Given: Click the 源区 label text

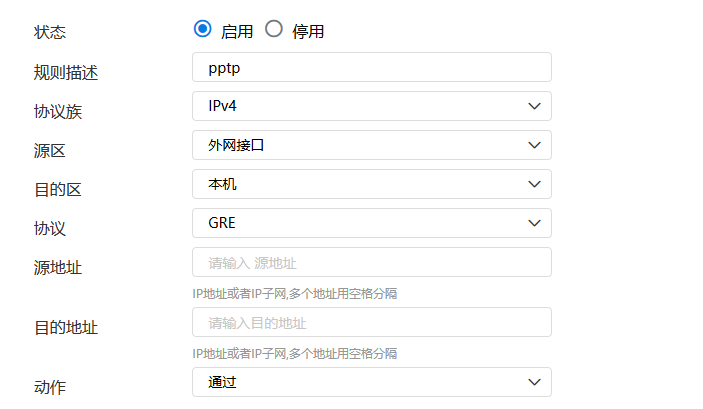Looking at the screenshot, I should point(50,150).
